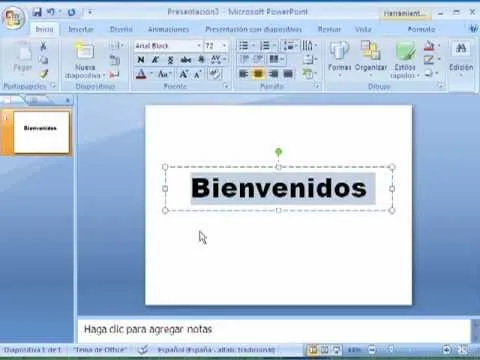Save the presentation from quick access toolbar

[37, 12]
